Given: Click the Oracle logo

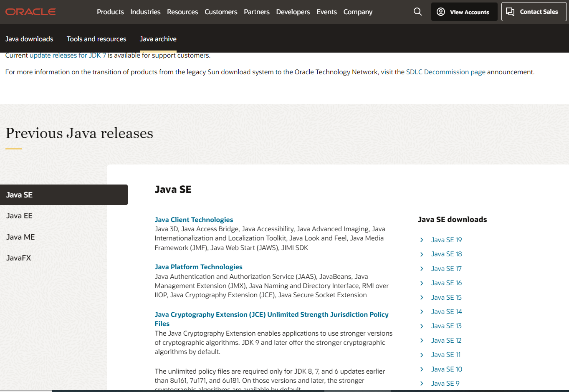Looking at the screenshot, I should [x=30, y=12].
